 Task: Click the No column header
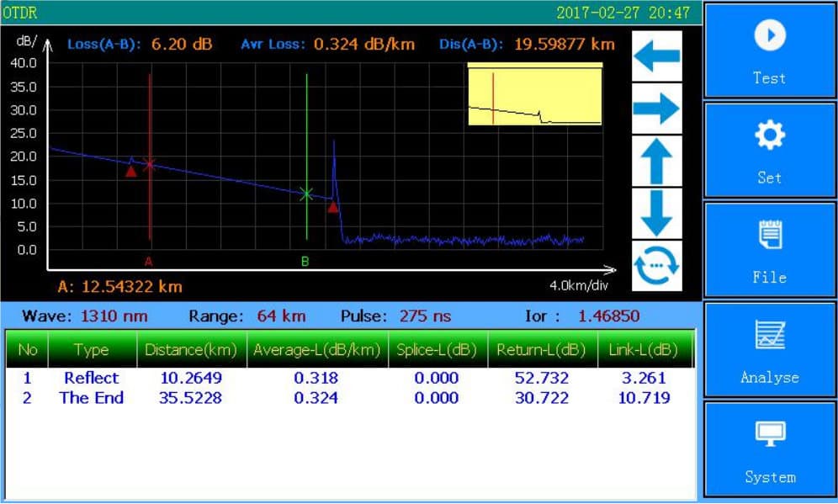click(x=27, y=349)
